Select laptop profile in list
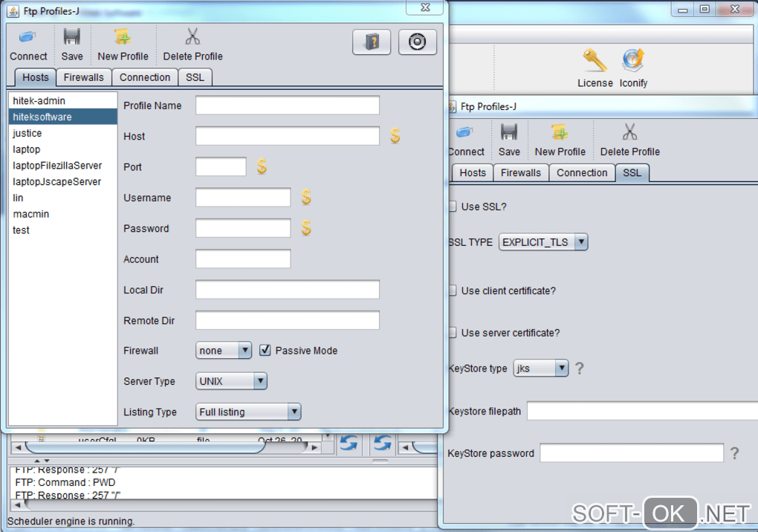The width and height of the screenshot is (758, 532). (63, 149)
